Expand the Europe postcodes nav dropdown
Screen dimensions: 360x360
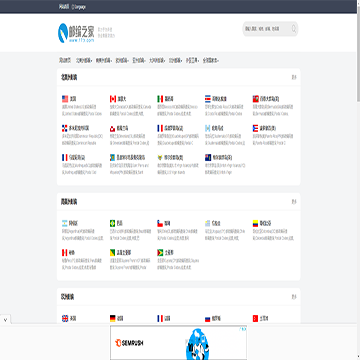pos(122,60)
